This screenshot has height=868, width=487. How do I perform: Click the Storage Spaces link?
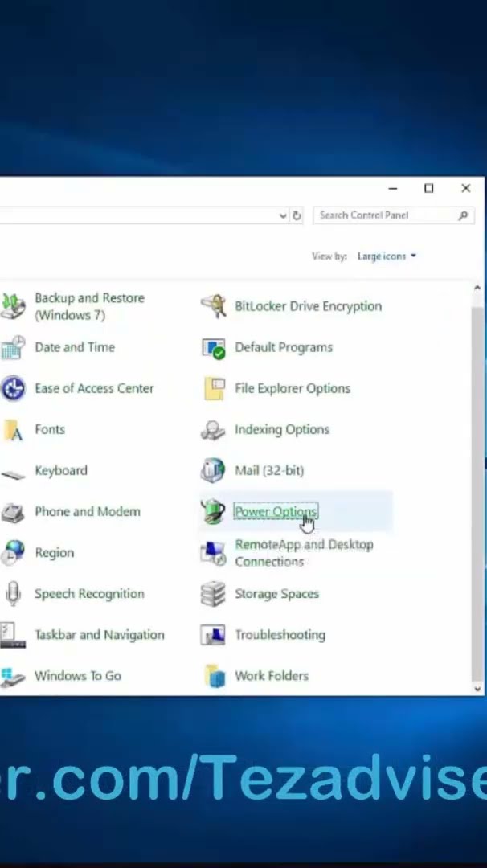[x=276, y=593]
